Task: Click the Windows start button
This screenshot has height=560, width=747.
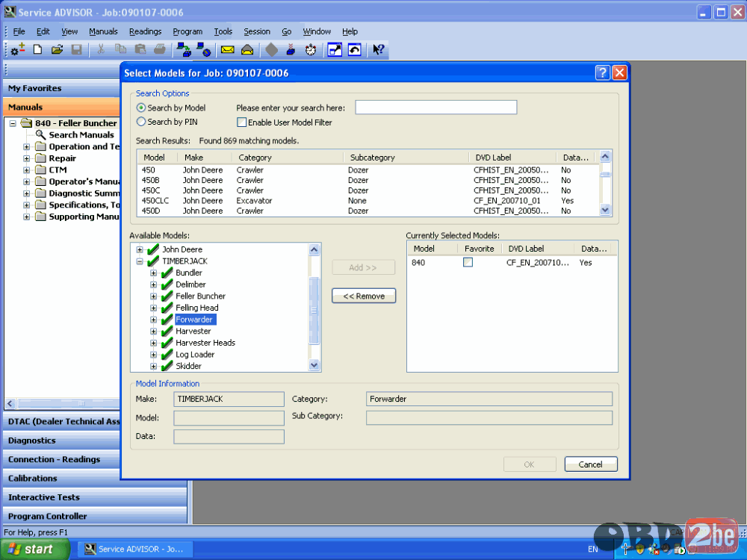Action: coord(35,549)
